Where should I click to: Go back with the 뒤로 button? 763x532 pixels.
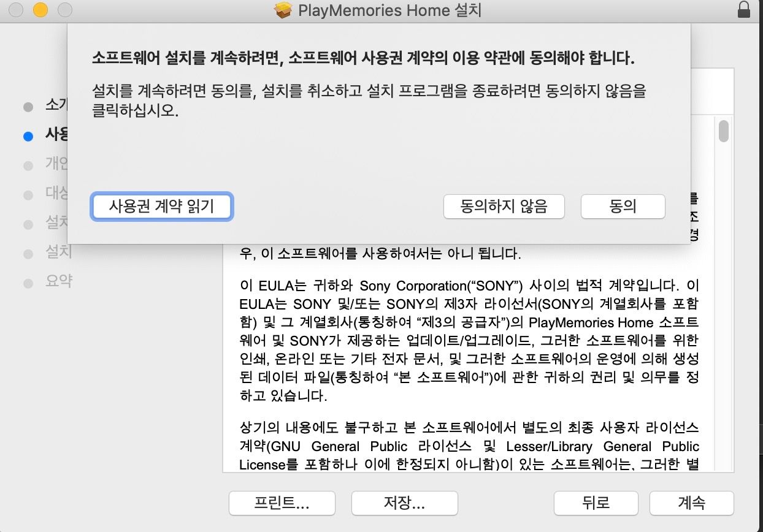pyautogui.click(x=596, y=503)
